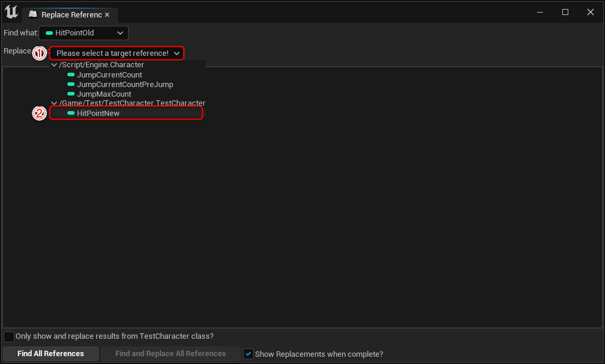Click the Find what label
Viewport: 605px width, 364px height.
coord(21,33)
